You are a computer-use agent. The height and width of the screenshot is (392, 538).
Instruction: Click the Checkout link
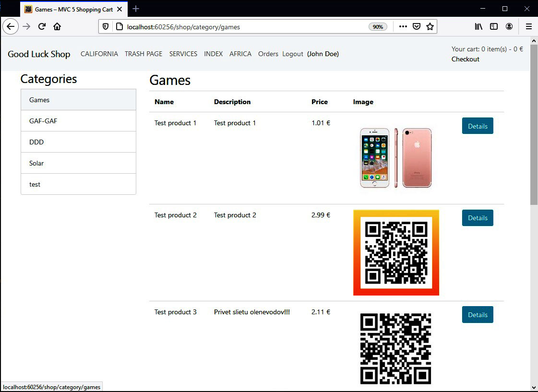tap(465, 59)
